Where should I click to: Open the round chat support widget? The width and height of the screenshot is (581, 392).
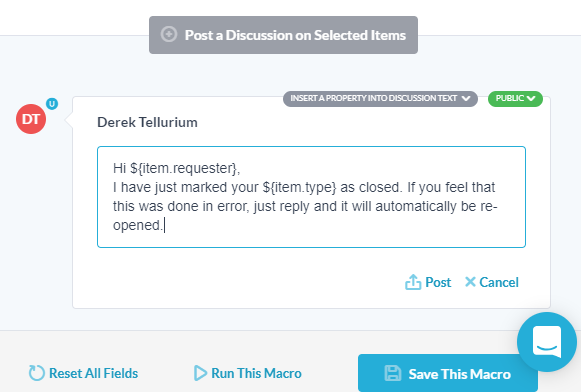[547, 342]
